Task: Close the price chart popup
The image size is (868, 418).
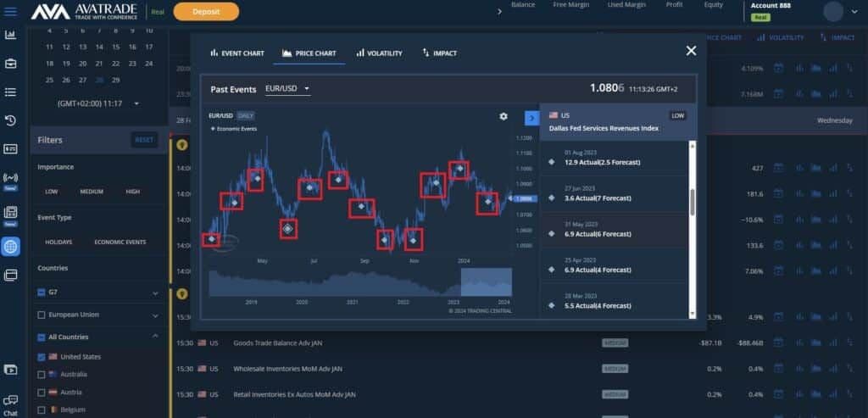Action: [691, 51]
